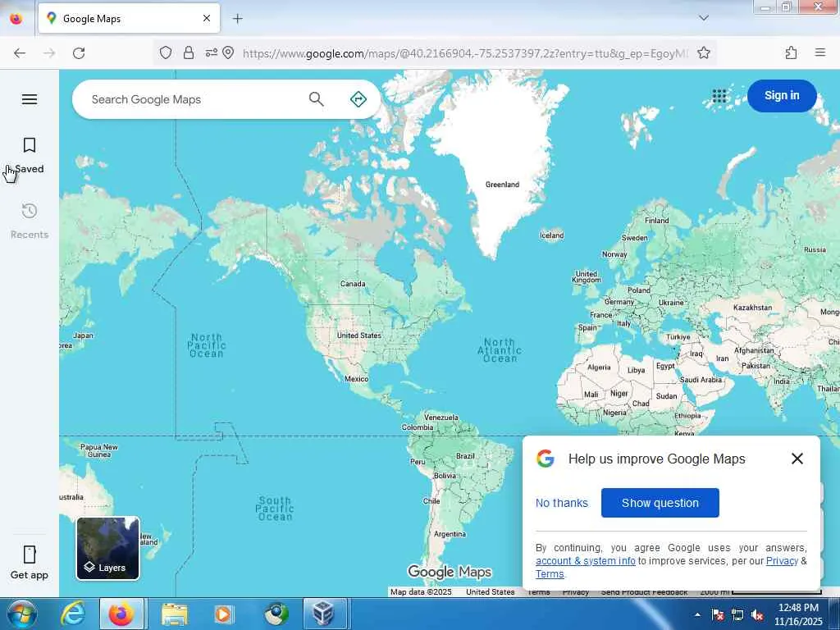
Task: Click the Firefox taskbar icon
Action: click(x=121, y=614)
